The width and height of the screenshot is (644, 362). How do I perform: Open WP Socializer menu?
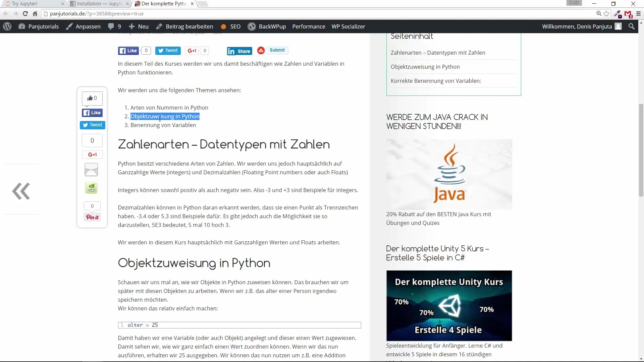(348, 26)
